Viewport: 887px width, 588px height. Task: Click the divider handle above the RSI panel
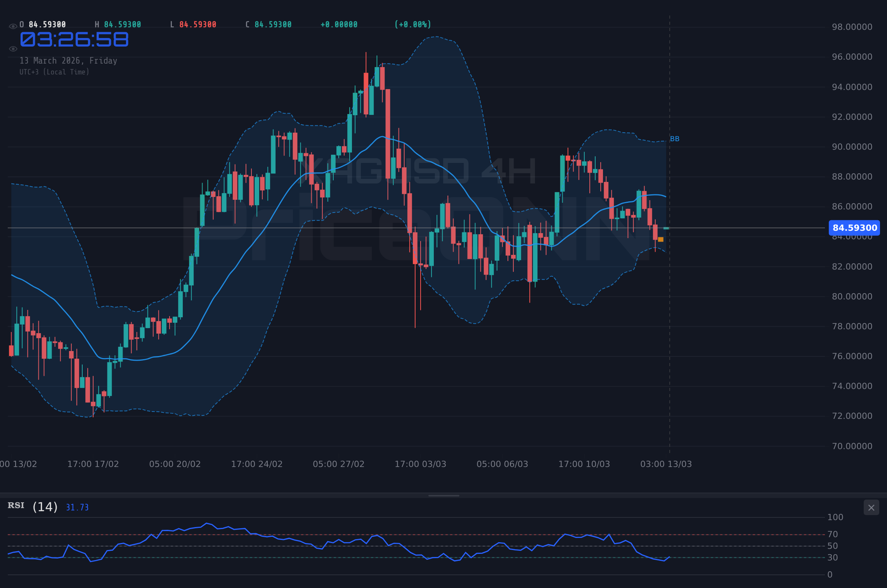pos(444,496)
